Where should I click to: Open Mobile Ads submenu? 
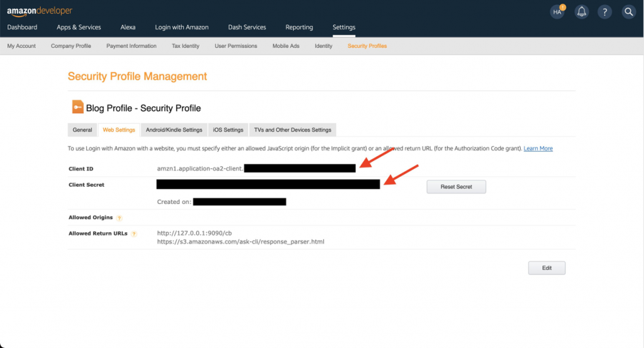pyautogui.click(x=286, y=46)
